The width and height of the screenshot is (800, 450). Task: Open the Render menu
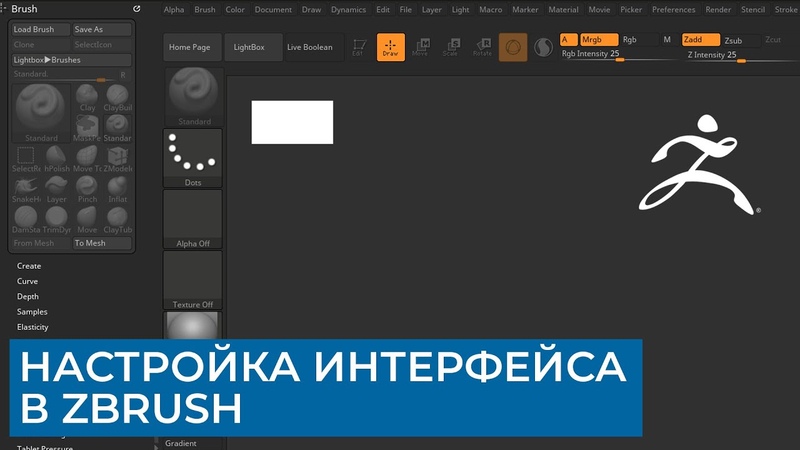point(718,9)
